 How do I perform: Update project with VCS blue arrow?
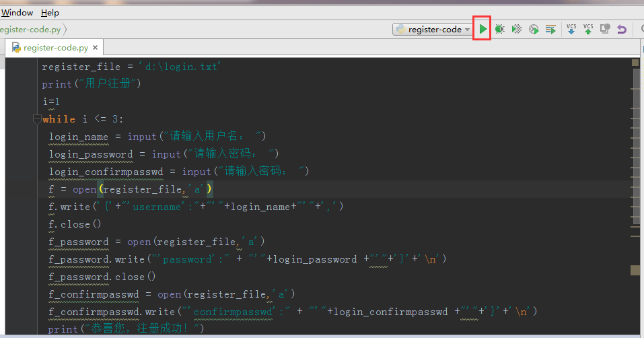coord(571,29)
